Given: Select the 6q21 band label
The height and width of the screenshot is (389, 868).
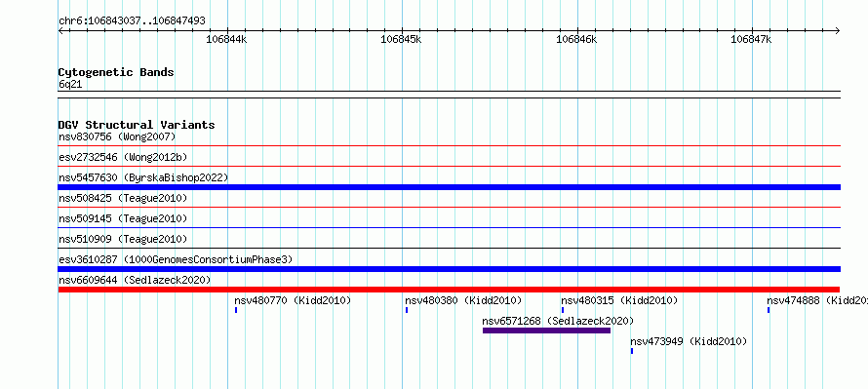Looking at the screenshot, I should click(71, 85).
